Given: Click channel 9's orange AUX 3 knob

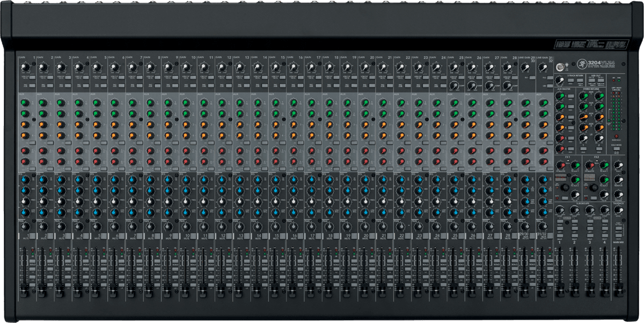Looking at the screenshot, I should point(168,125).
